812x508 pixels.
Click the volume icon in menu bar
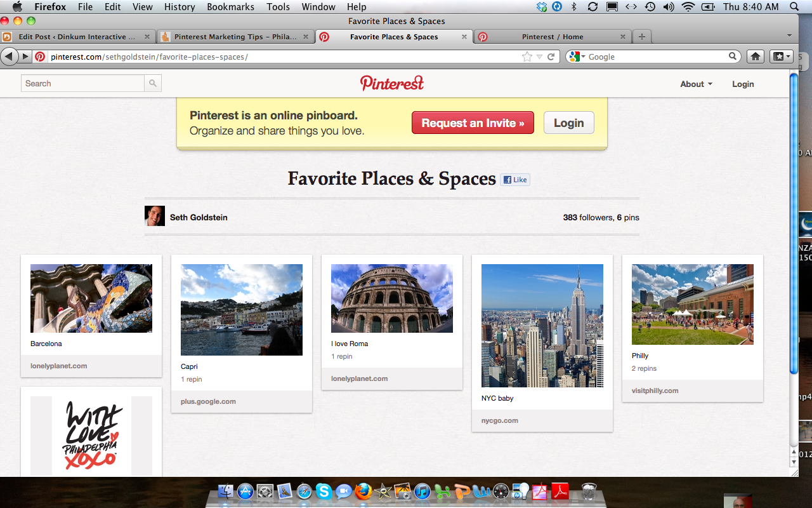pyautogui.click(x=669, y=7)
